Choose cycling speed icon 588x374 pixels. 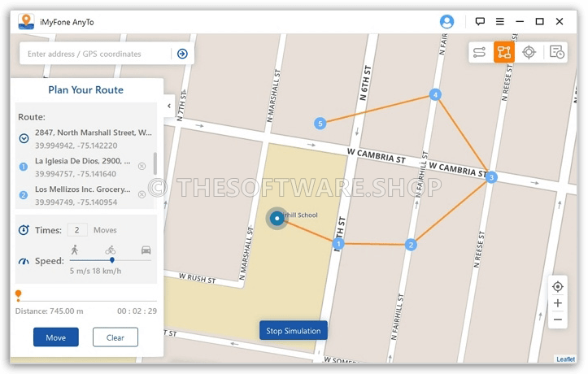(x=111, y=250)
